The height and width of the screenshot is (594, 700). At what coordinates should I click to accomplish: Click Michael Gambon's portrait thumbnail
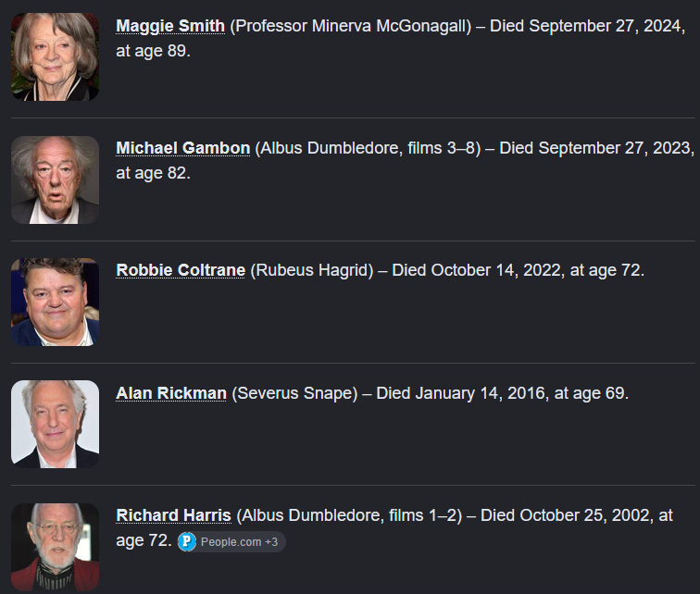tap(55, 179)
